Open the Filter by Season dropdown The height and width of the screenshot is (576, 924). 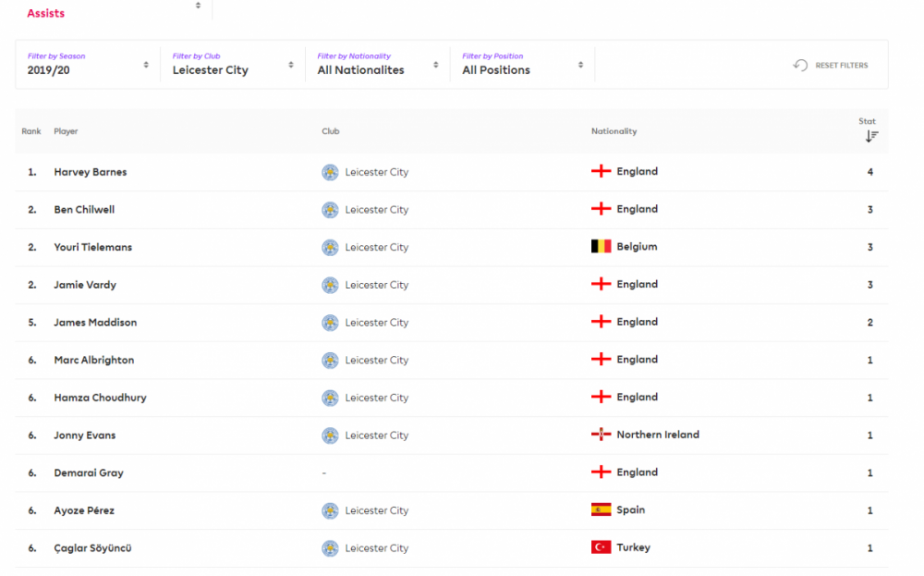pyautogui.click(x=88, y=65)
